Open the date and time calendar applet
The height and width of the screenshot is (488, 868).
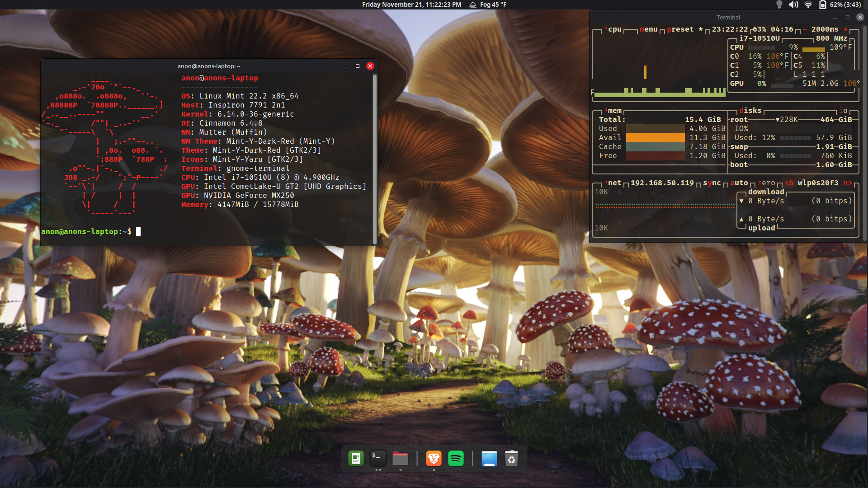point(411,5)
